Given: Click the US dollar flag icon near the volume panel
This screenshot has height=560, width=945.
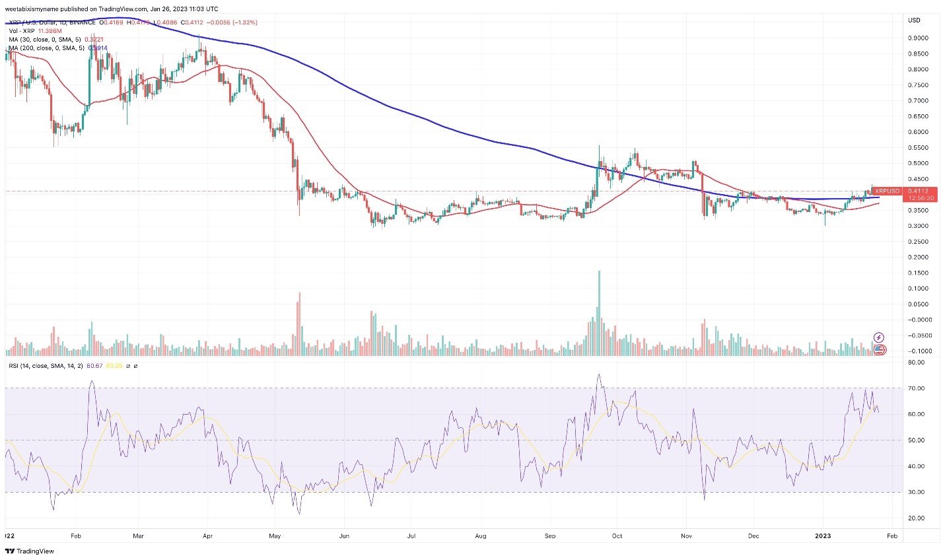Looking at the screenshot, I should [x=878, y=349].
